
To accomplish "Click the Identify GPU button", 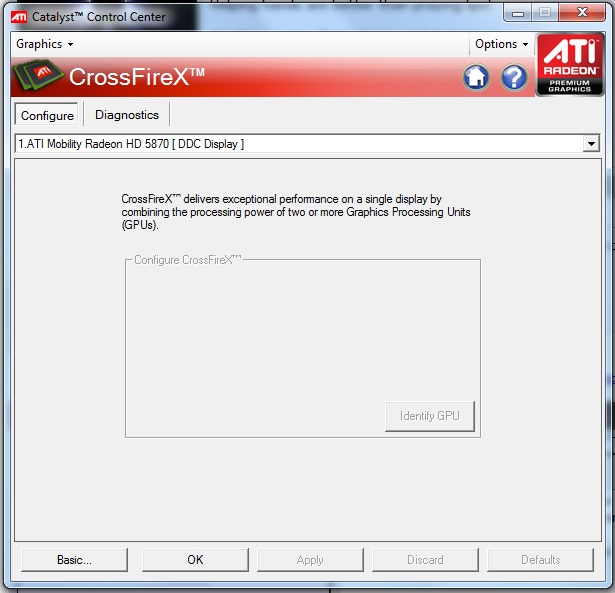I will pos(429,416).
